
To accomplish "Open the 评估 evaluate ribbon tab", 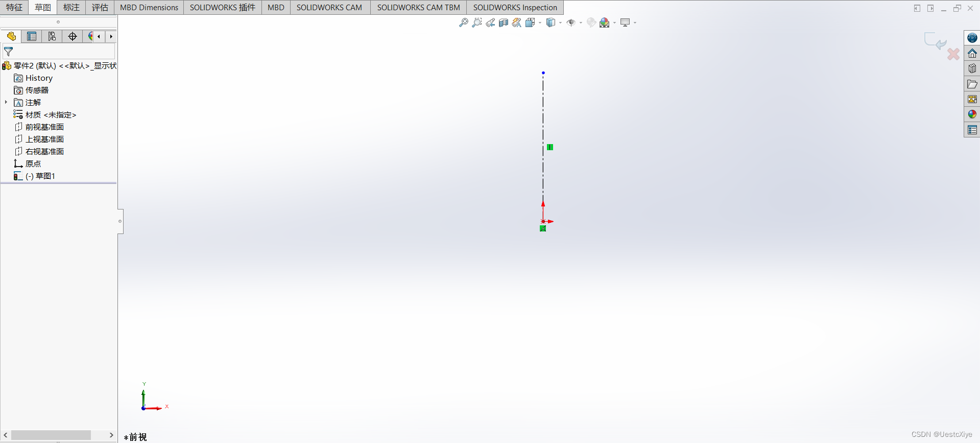I will click(100, 7).
